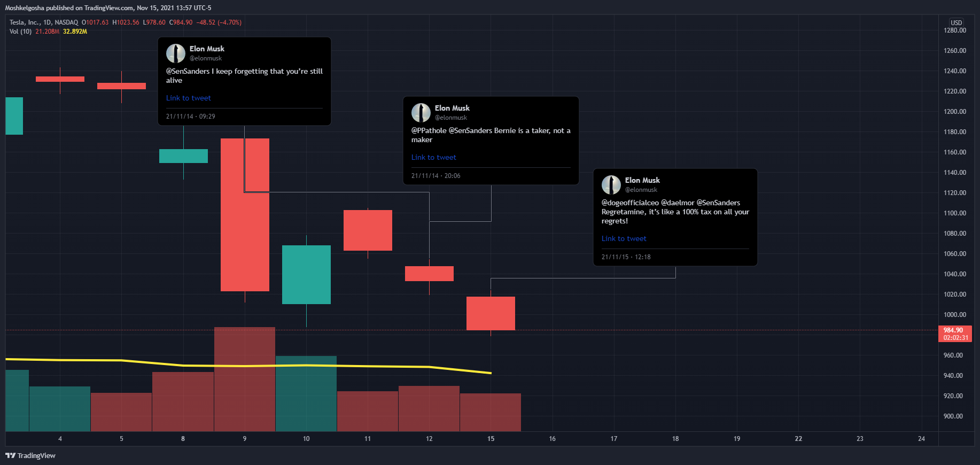This screenshot has width=980, height=465.
Task: Select the green candle on November 8
Action: pos(183,156)
